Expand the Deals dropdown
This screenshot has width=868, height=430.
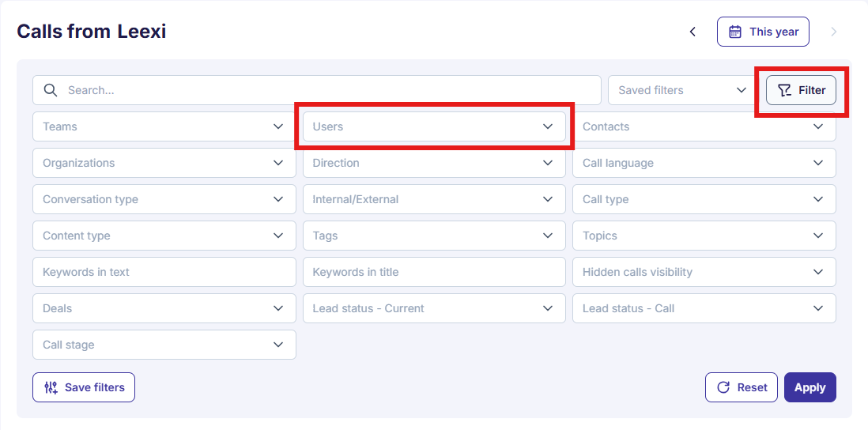[x=164, y=308]
